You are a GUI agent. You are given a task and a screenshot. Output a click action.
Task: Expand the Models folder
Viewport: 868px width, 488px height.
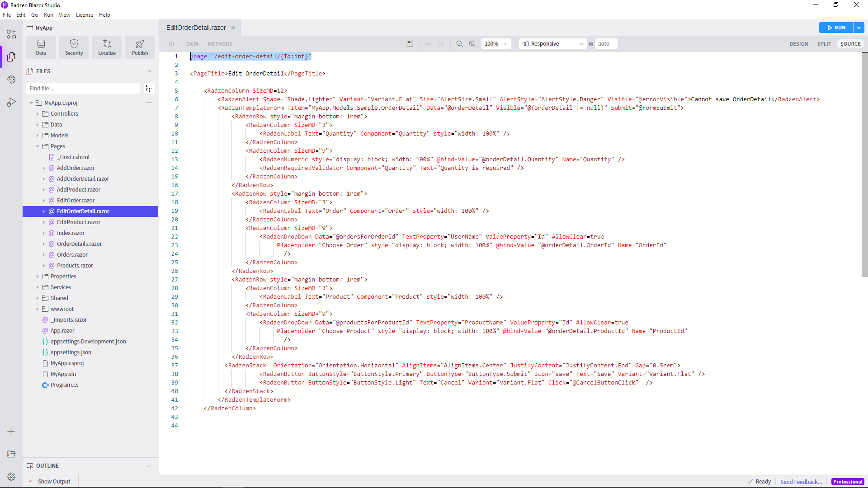click(x=38, y=136)
